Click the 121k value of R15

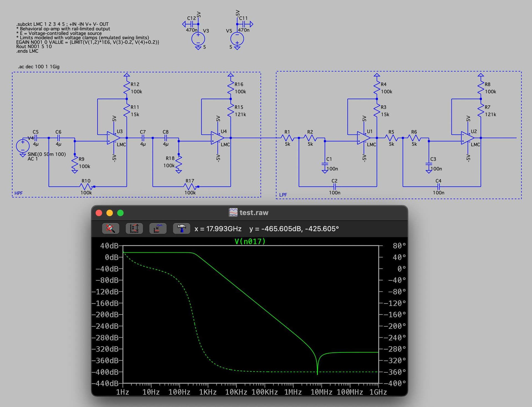click(241, 115)
